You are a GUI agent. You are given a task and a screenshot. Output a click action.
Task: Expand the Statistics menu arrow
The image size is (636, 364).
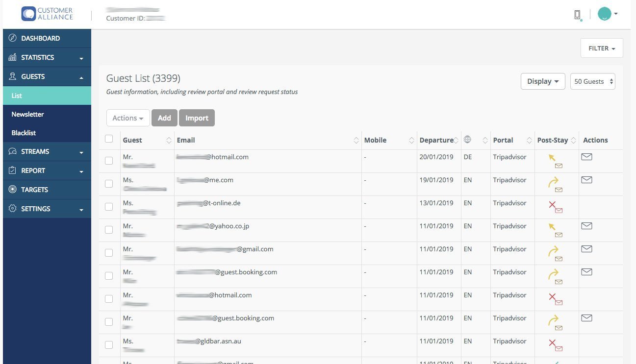(x=81, y=58)
